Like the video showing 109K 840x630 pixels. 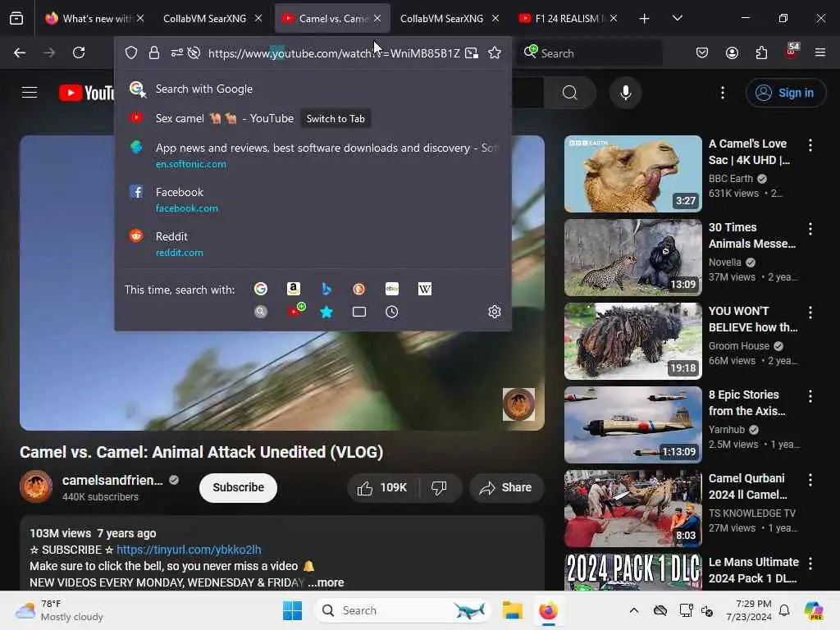tap(384, 487)
